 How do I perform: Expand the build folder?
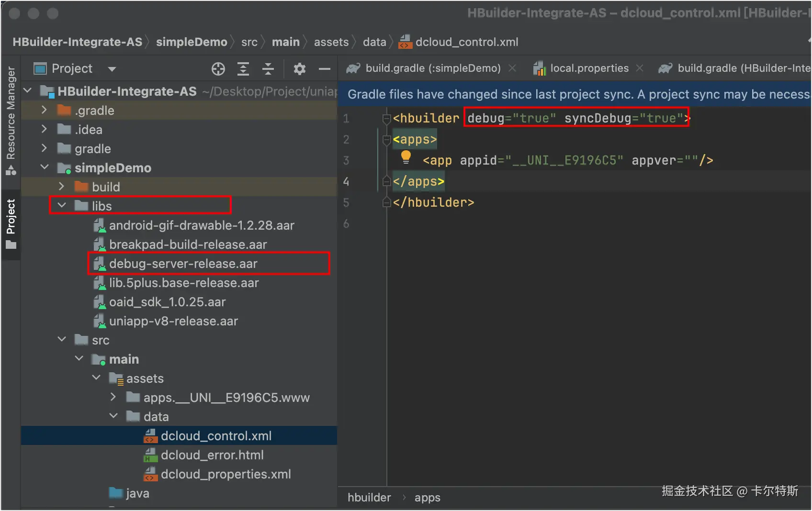tap(62, 187)
